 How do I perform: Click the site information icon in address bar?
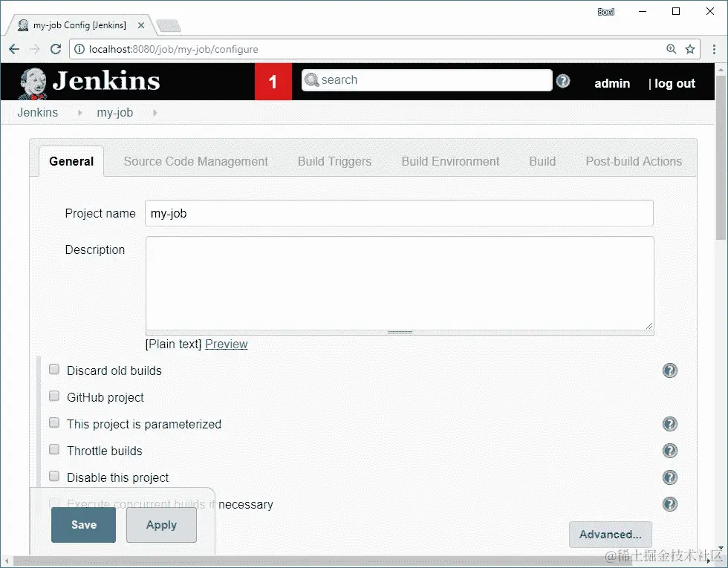[79, 49]
